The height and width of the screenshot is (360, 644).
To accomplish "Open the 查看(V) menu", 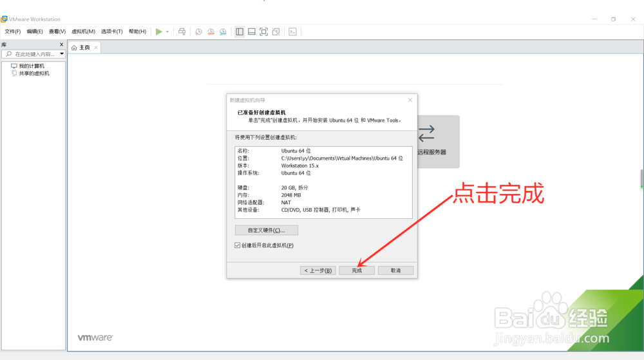I will [57, 32].
